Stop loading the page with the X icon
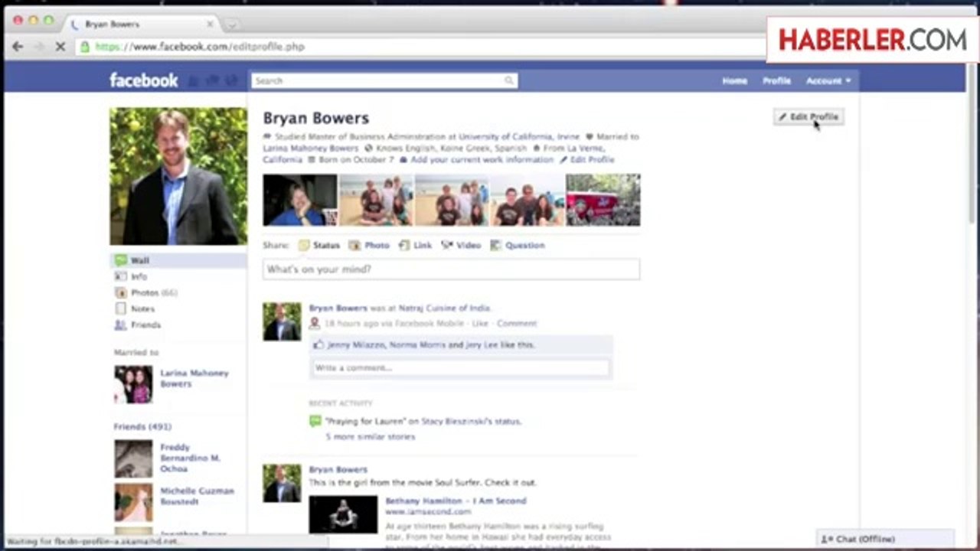The height and width of the screenshot is (551, 980). (x=60, y=47)
